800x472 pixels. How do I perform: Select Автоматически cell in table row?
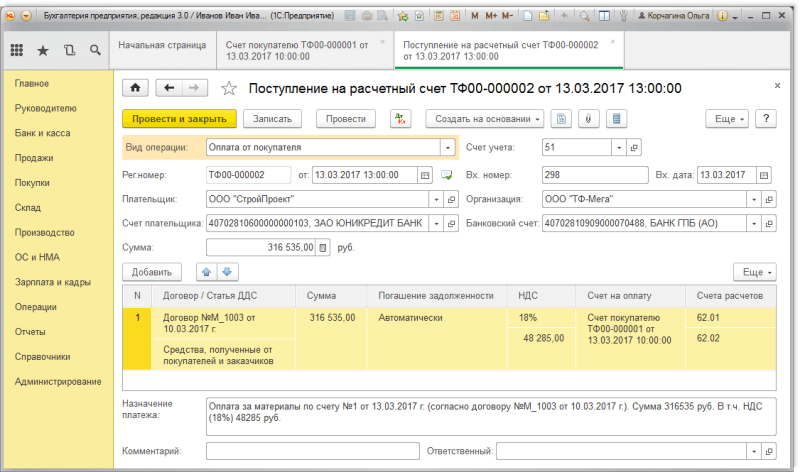pos(436,339)
